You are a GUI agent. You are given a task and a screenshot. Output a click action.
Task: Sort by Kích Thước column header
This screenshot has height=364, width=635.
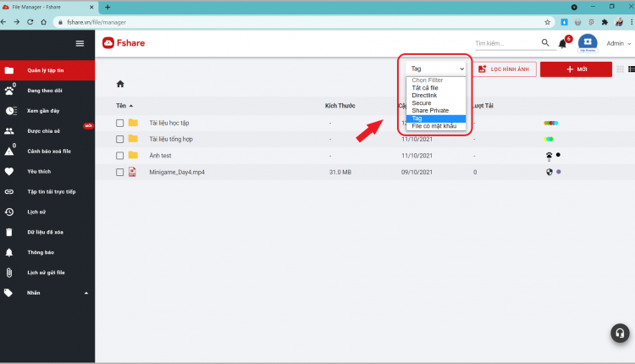pyautogui.click(x=340, y=106)
